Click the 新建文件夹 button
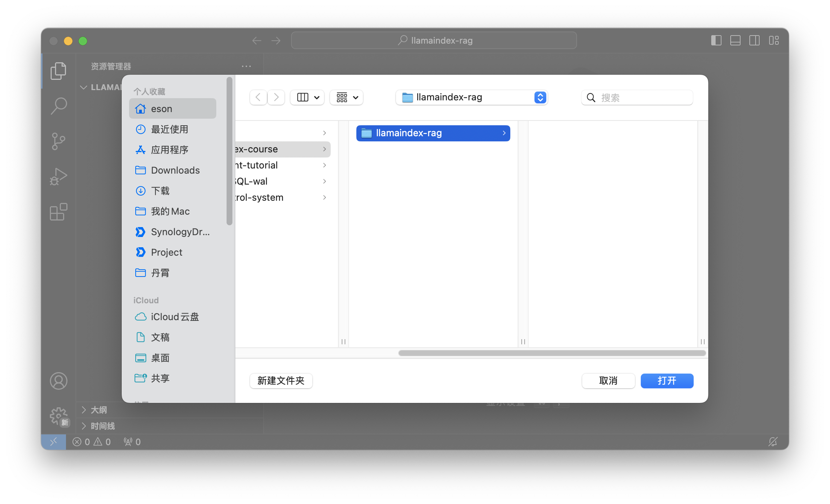Image resolution: width=830 pixels, height=504 pixels. [x=281, y=381]
